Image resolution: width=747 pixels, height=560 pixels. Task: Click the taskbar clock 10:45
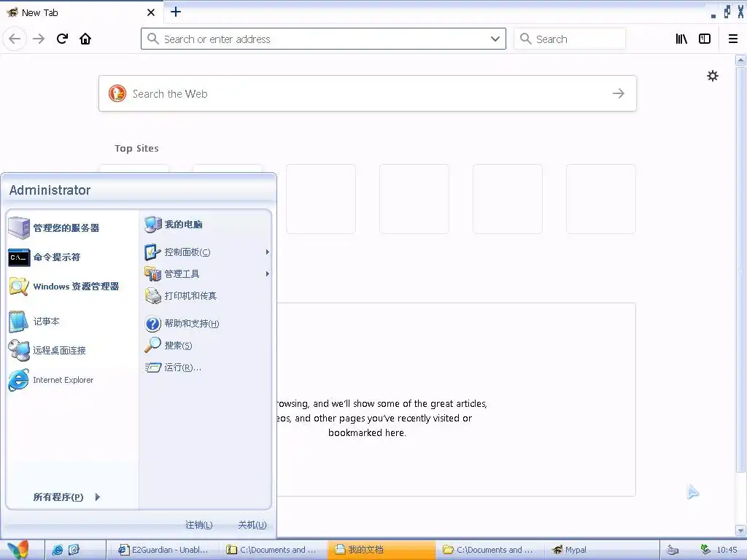727,550
